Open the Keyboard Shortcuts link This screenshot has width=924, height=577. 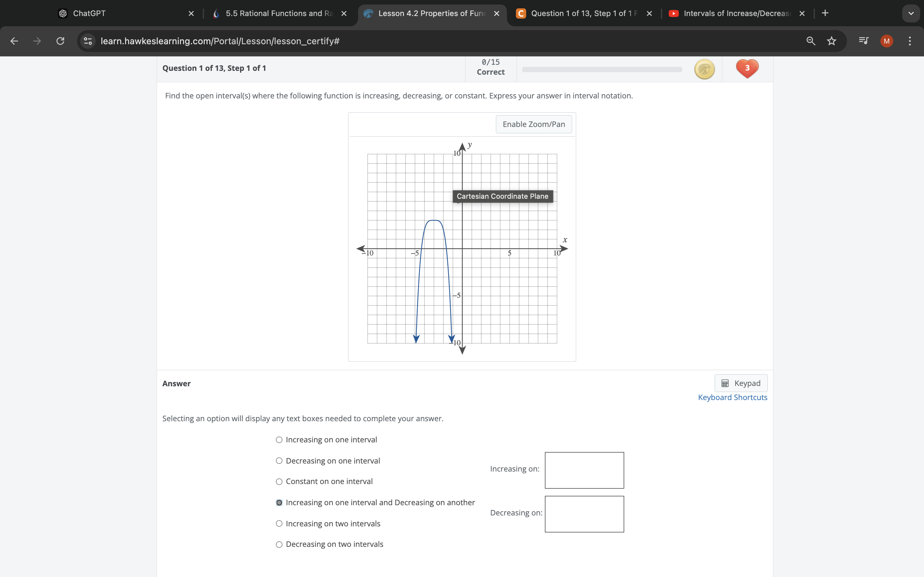pyautogui.click(x=732, y=397)
